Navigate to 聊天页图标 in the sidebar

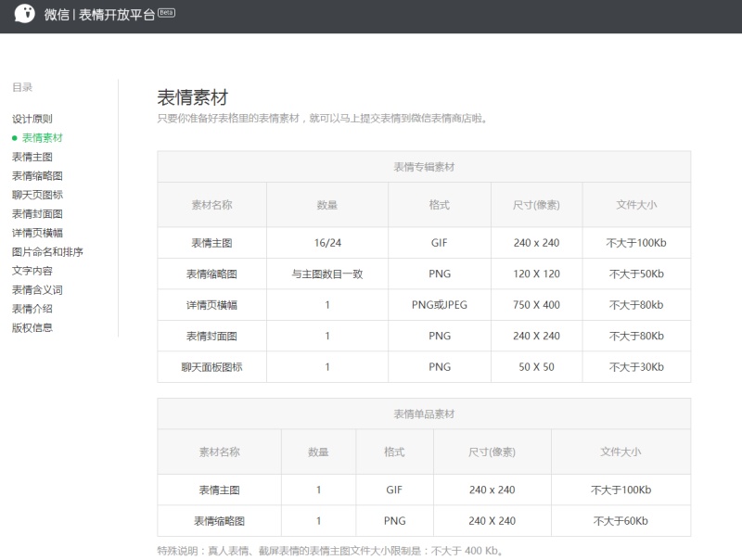[37, 195]
